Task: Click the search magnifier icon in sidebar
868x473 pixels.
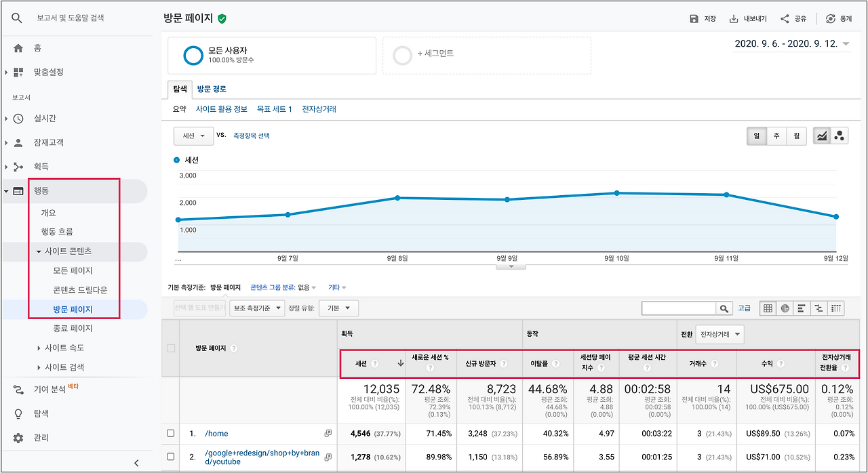Action: pyautogui.click(x=17, y=18)
